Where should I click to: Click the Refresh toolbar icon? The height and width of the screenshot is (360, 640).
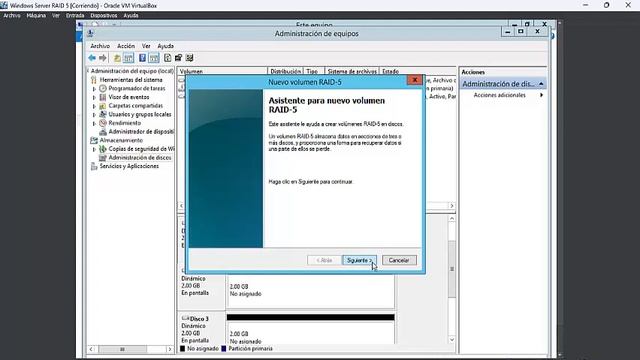(167, 58)
